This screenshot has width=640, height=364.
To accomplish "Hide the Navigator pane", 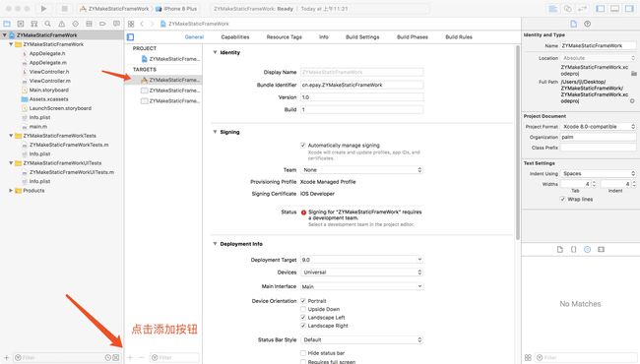I will 601,9.
